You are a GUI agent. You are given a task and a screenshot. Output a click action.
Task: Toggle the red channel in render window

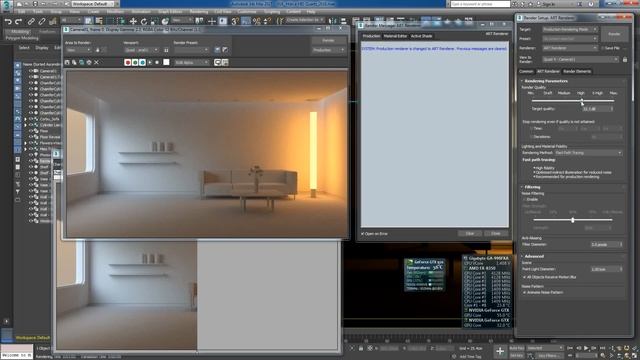coord(128,62)
